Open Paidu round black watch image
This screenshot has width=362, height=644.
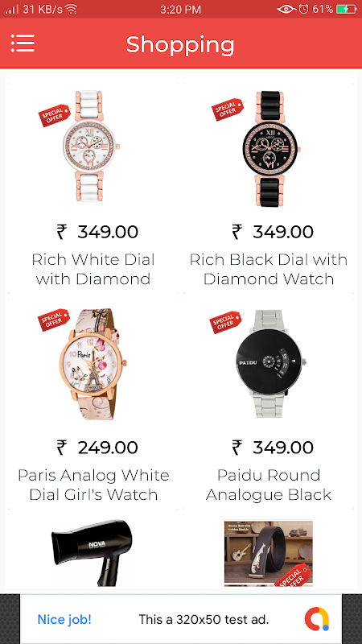pyautogui.click(x=270, y=364)
